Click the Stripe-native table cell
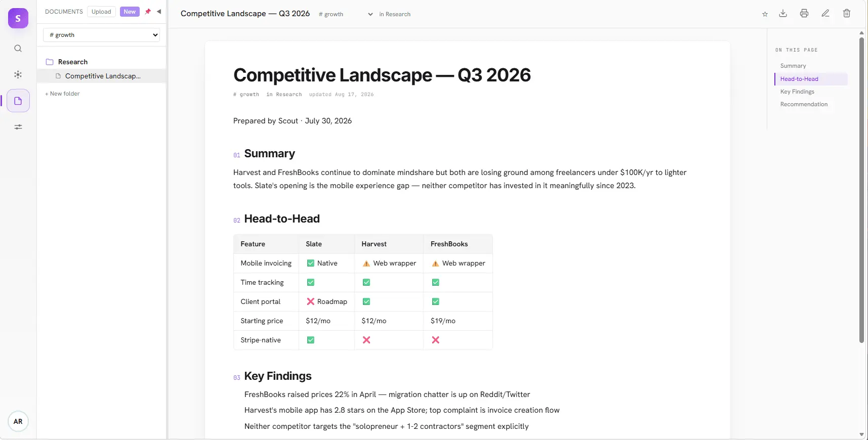The image size is (868, 440). click(x=266, y=340)
